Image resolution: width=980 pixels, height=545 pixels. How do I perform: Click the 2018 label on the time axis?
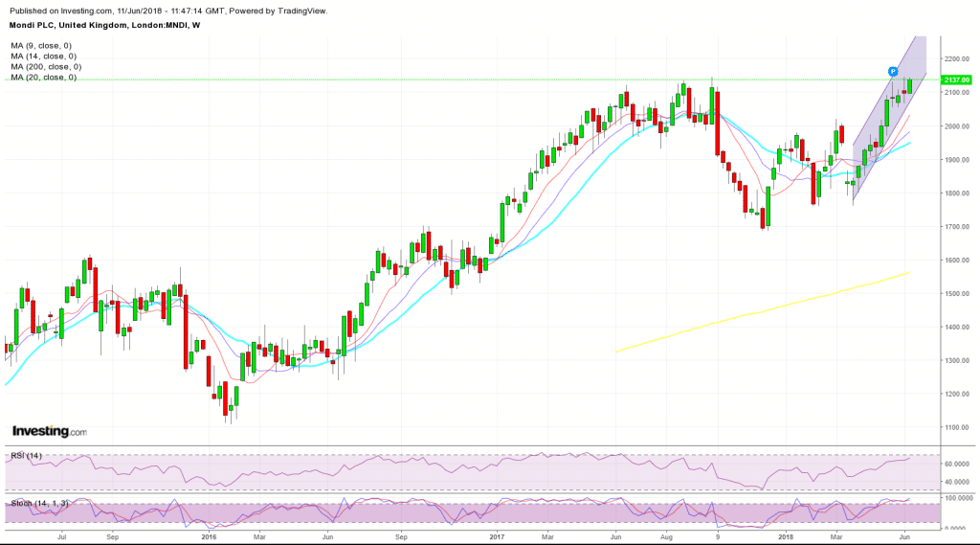(786, 537)
